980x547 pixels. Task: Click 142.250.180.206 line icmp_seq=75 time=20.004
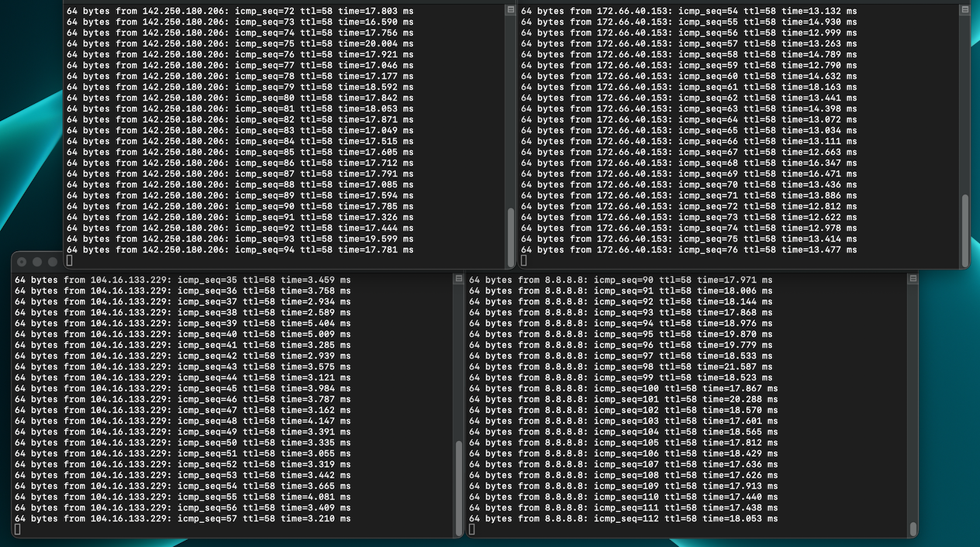pos(240,43)
